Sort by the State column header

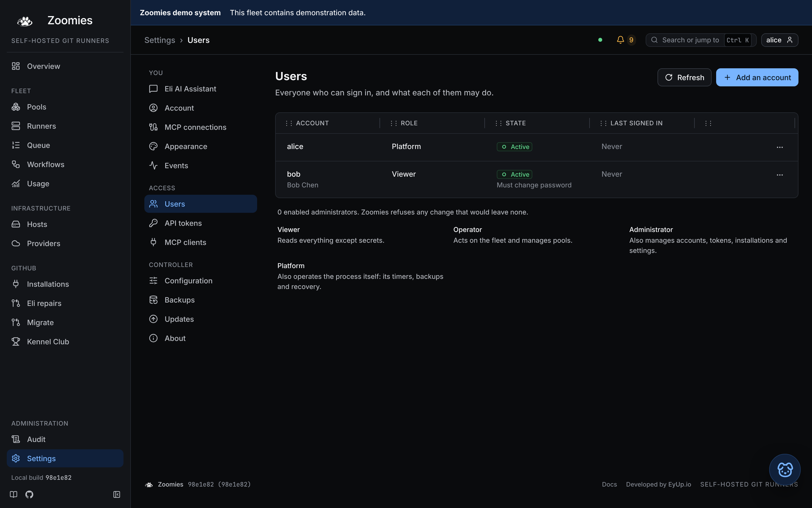pyautogui.click(x=515, y=123)
